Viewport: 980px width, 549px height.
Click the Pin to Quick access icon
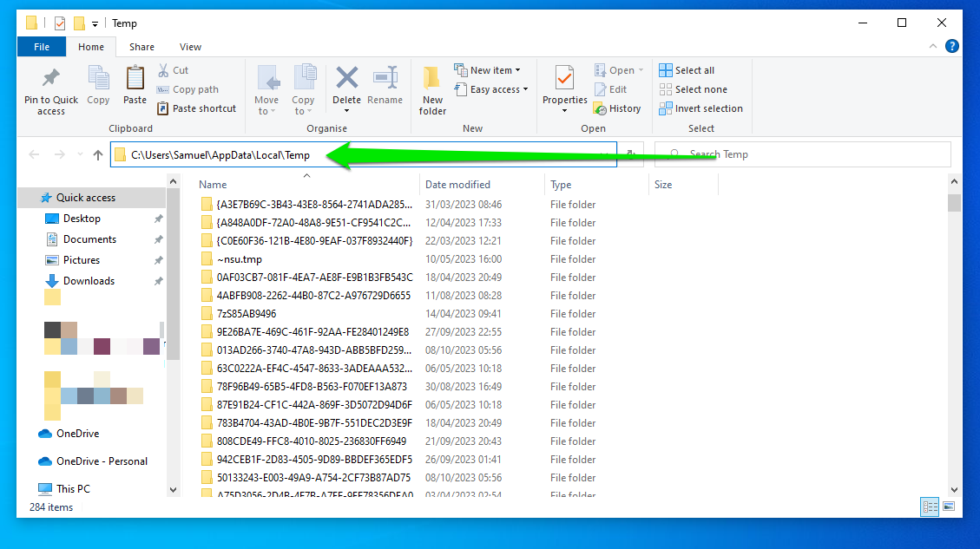(50, 79)
